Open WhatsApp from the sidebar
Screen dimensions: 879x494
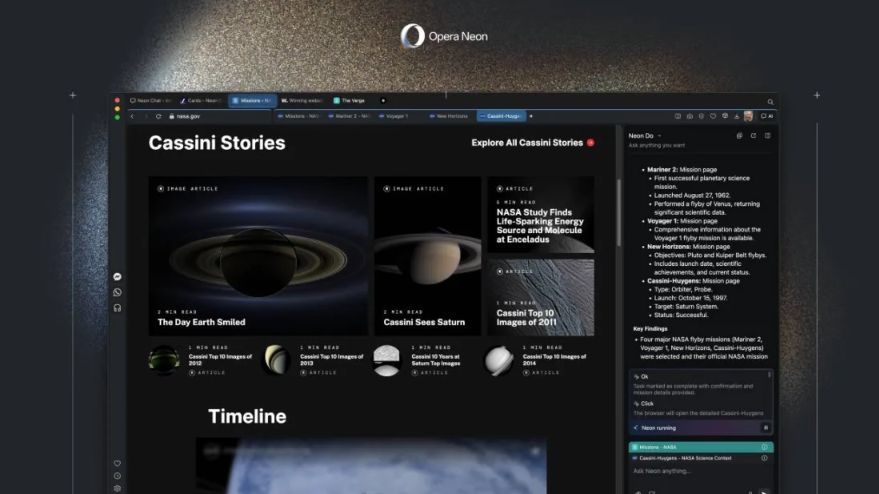tap(118, 292)
